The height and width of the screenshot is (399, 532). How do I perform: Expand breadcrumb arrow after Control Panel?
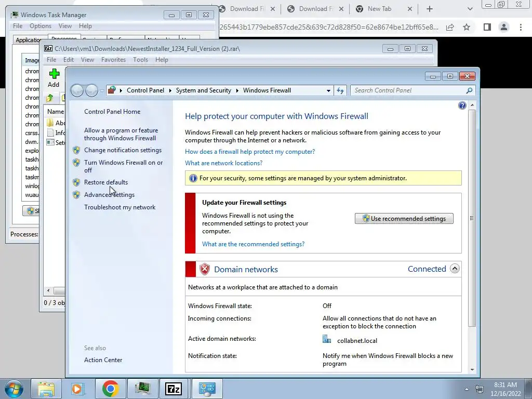pos(170,90)
